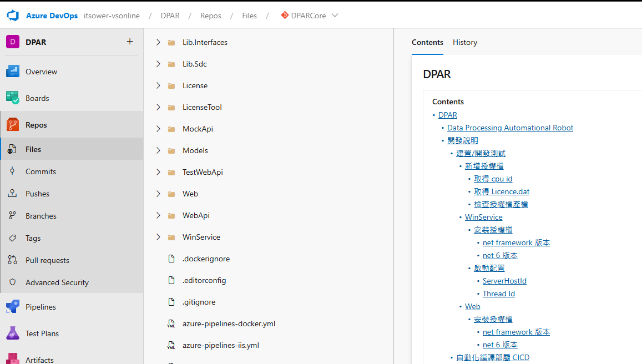The image size is (642, 364).
Task: Click the Azure DevOps logo icon
Action: (x=13, y=16)
